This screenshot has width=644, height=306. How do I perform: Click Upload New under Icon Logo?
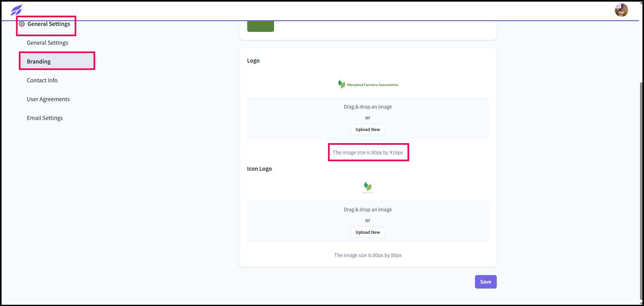368,232
